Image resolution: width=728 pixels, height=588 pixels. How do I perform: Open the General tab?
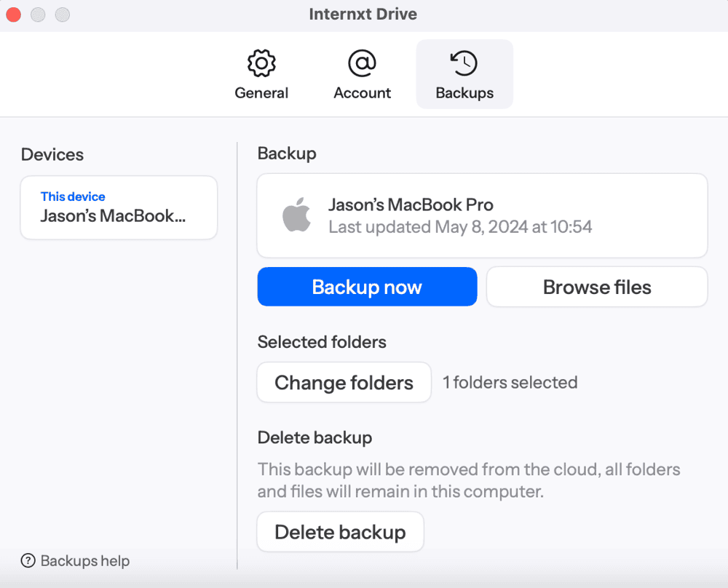coord(261,74)
